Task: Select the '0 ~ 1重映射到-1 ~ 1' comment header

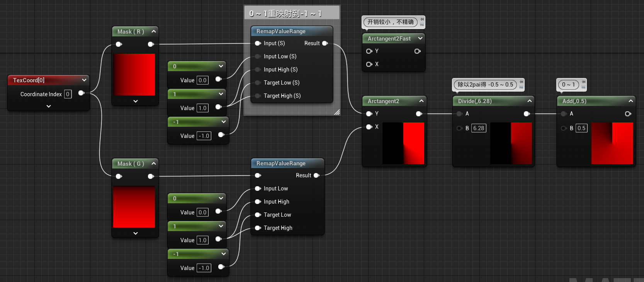Action: coord(292,13)
